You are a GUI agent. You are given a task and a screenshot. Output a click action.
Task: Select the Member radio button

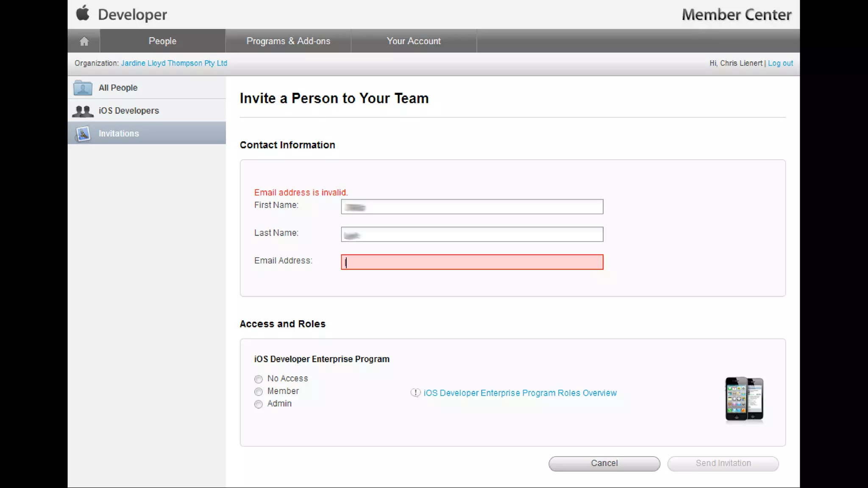(x=259, y=392)
